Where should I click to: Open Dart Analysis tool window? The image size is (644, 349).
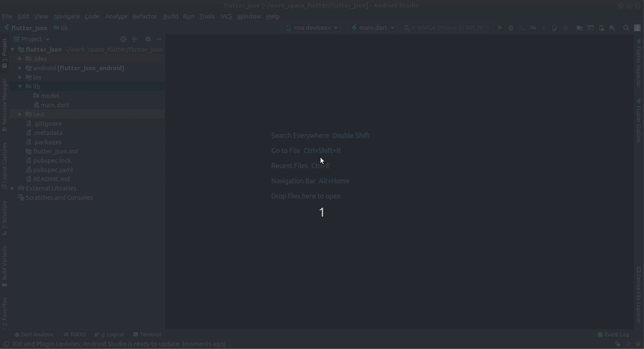tap(34, 335)
